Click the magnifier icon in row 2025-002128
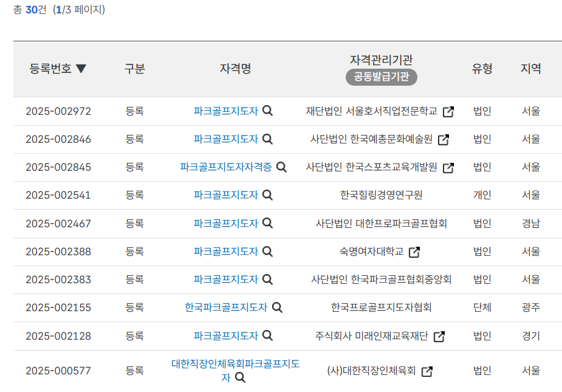 268,335
